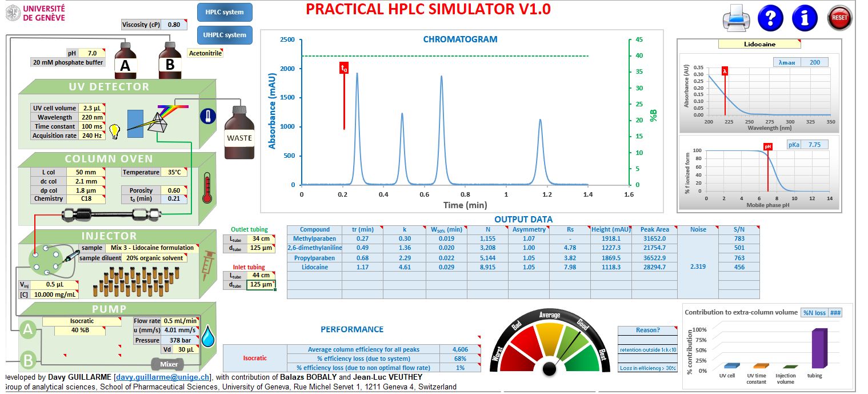Screen dimensions: 868x394
Task: Click the Propylparaben row label
Action: coord(314,257)
